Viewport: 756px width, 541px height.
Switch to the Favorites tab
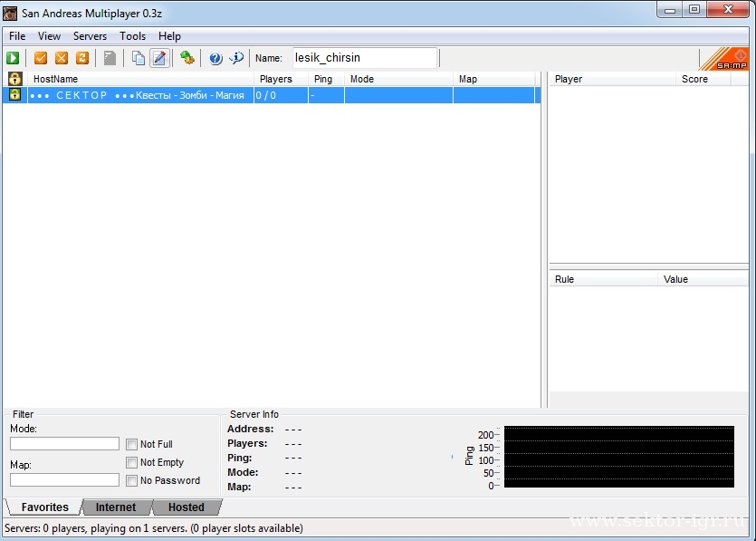tap(45, 507)
